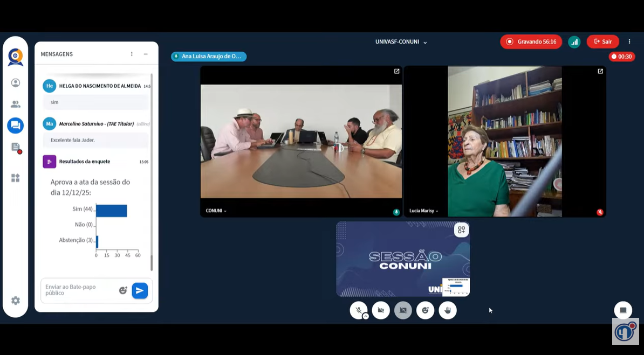This screenshot has width=644, height=355.
Task: Open the user profile icon in sidebar
Action: [x=15, y=83]
